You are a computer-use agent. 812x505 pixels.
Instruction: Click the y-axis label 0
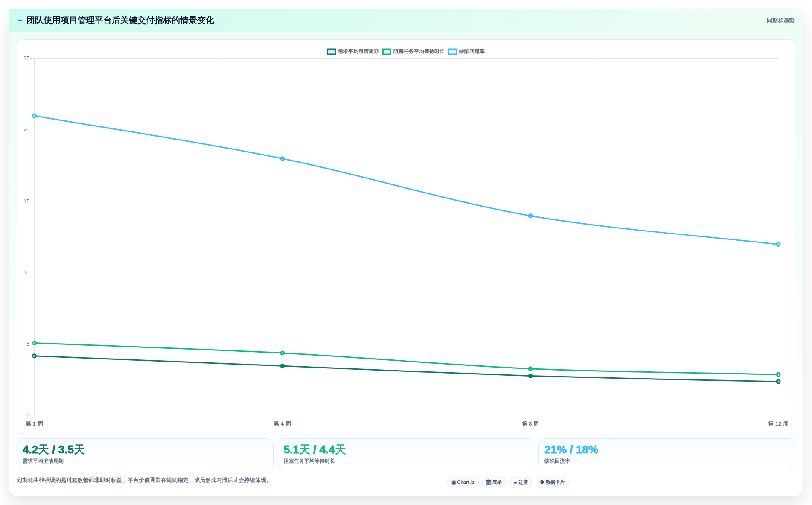tap(28, 416)
